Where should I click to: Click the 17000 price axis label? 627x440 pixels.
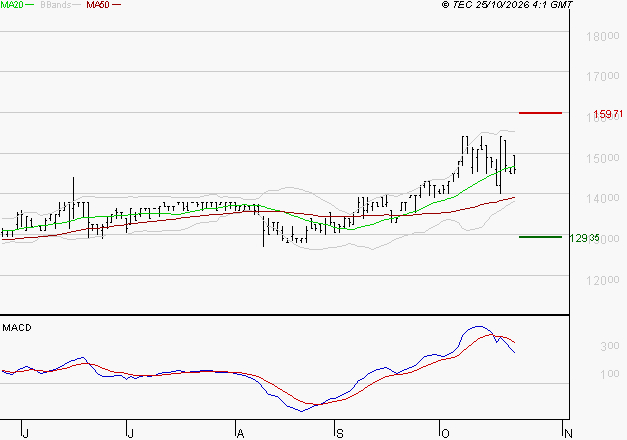tap(603, 76)
